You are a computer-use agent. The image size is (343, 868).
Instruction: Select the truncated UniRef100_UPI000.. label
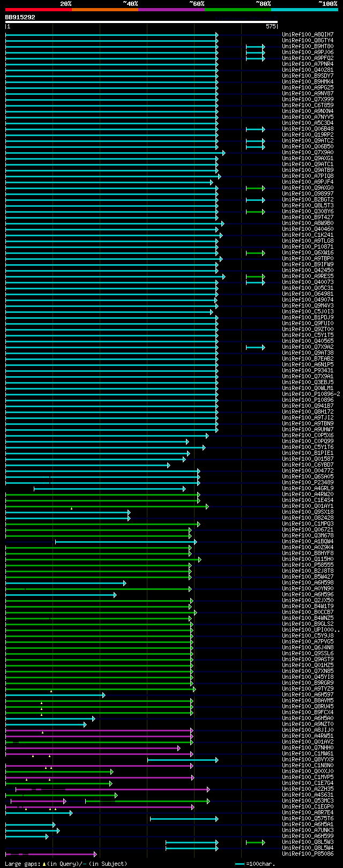(311, 630)
